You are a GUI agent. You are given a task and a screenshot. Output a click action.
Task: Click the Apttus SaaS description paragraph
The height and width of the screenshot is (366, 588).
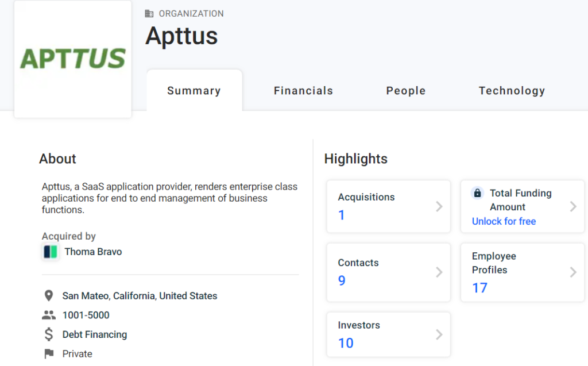point(169,198)
